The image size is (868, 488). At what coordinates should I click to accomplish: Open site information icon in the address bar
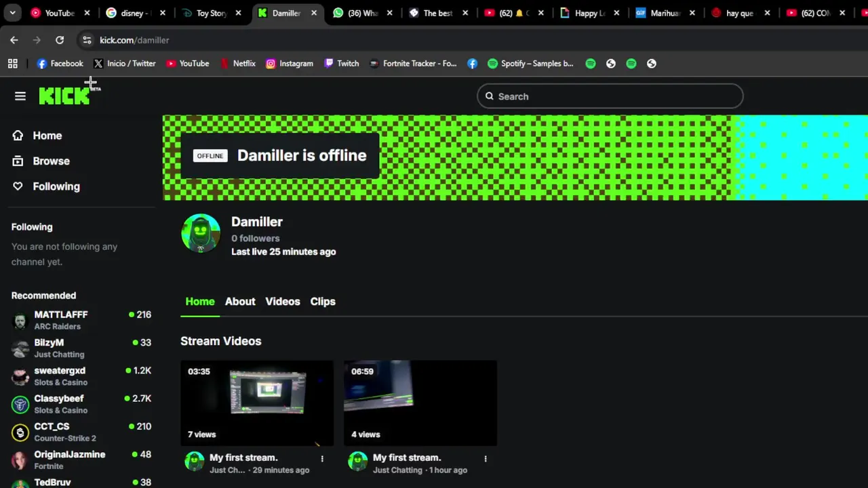click(87, 40)
